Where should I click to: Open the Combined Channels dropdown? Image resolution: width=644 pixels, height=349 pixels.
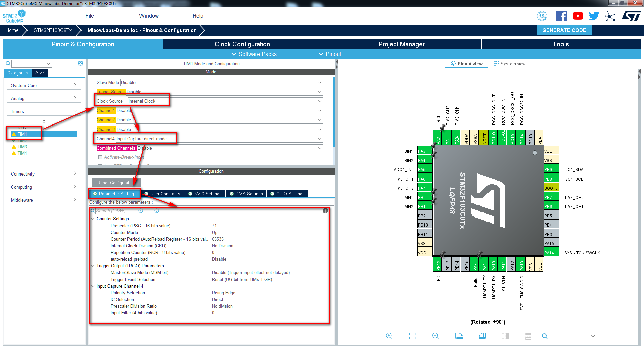coord(230,148)
